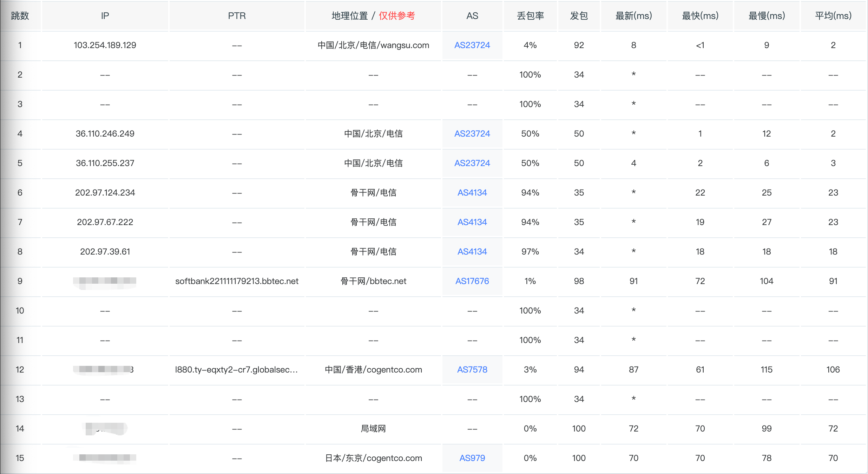The width and height of the screenshot is (868, 474).
Task: Open the AS979 link for Tokyo hop
Action: [x=472, y=458]
